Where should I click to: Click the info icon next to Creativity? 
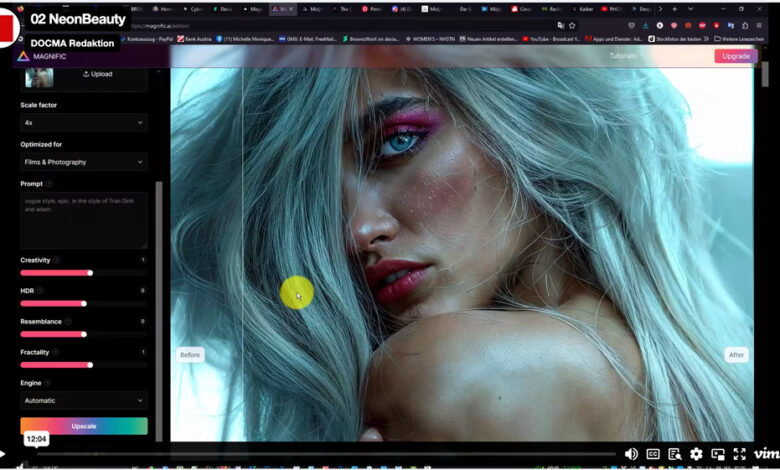click(x=56, y=260)
